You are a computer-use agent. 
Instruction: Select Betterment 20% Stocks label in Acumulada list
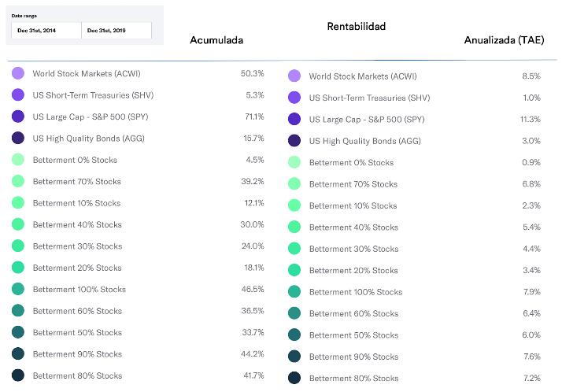(x=77, y=268)
